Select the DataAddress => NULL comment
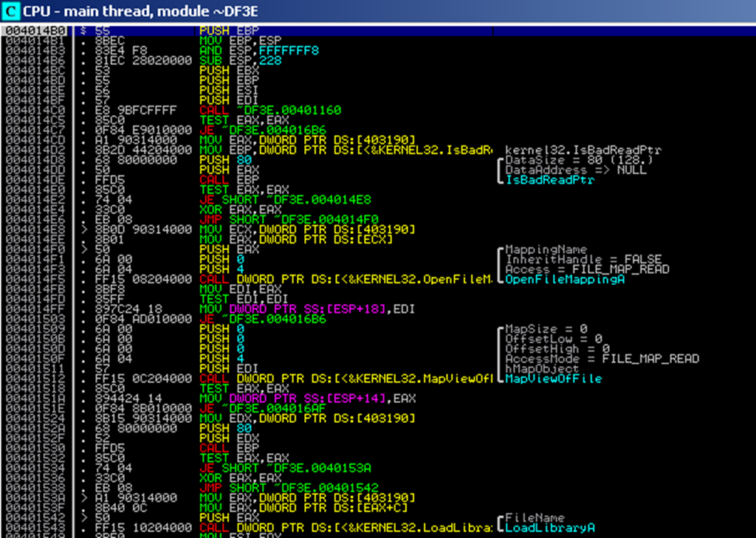Image resolution: width=756 pixels, height=538 pixels. pos(575,170)
